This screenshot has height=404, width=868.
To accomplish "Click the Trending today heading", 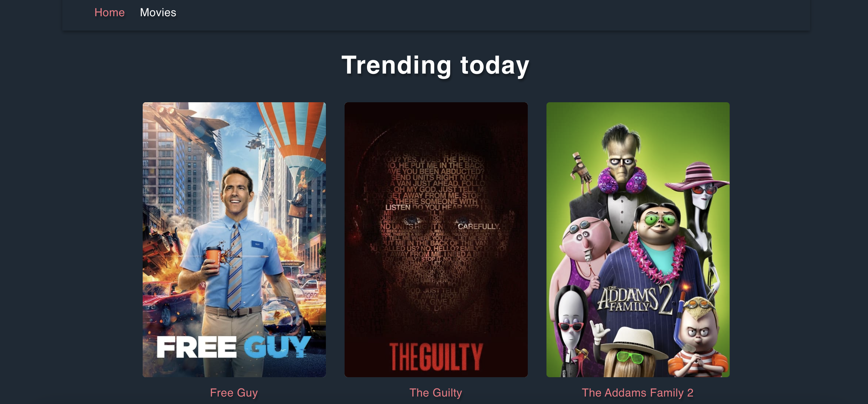I will point(435,65).
